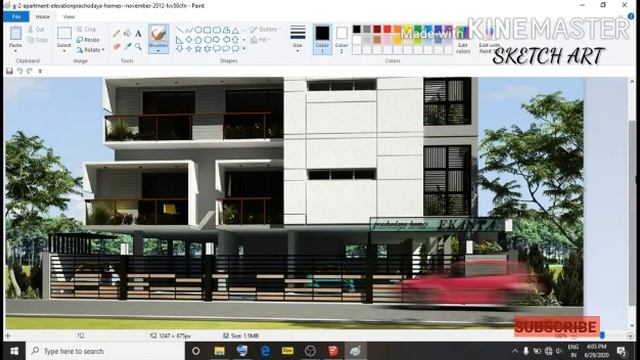Open Customize Quick Access Toolbar arrow

(x=40, y=71)
